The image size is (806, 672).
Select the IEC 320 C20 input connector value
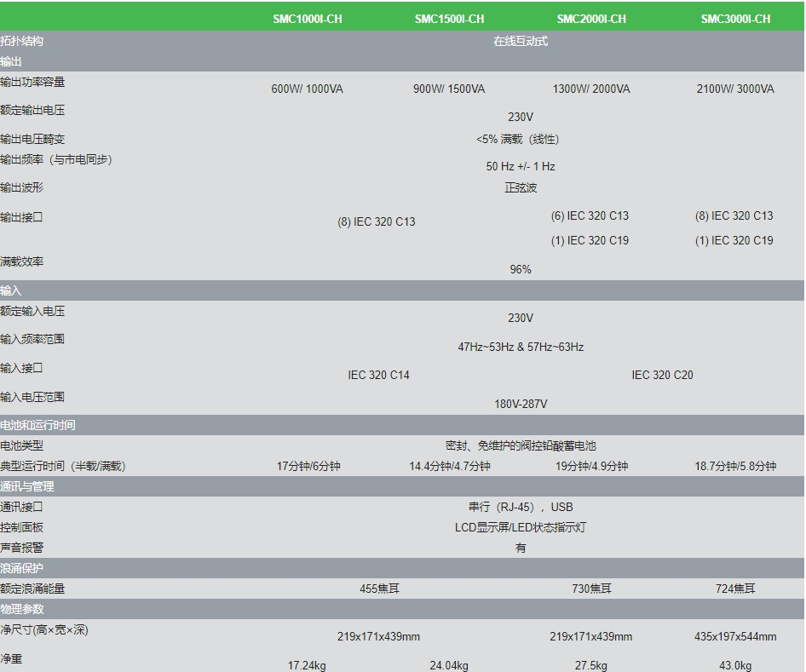(x=662, y=376)
